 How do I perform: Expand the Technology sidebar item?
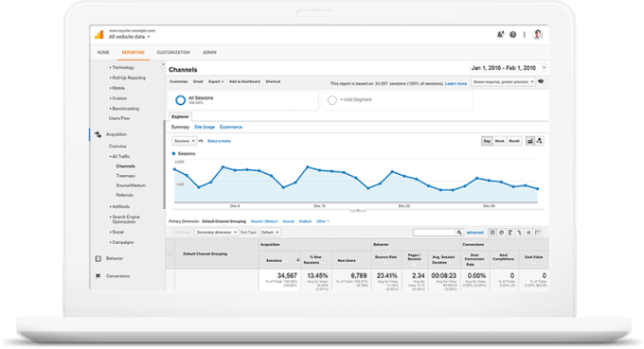click(x=122, y=67)
